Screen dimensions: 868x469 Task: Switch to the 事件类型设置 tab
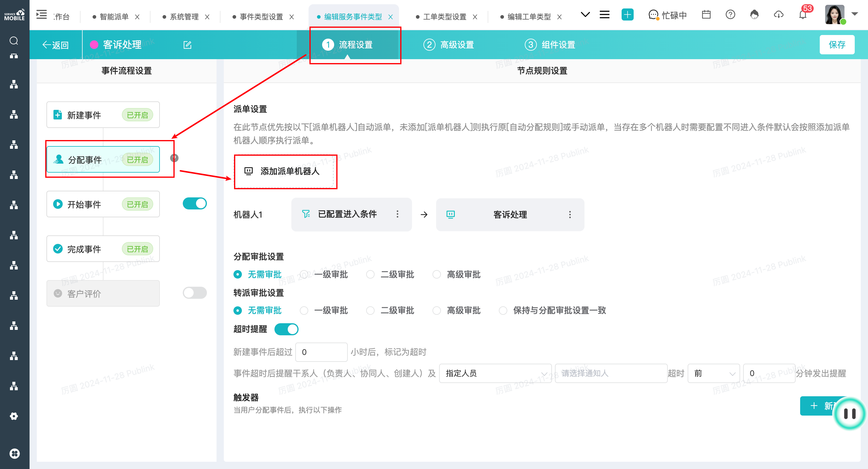pos(261,17)
